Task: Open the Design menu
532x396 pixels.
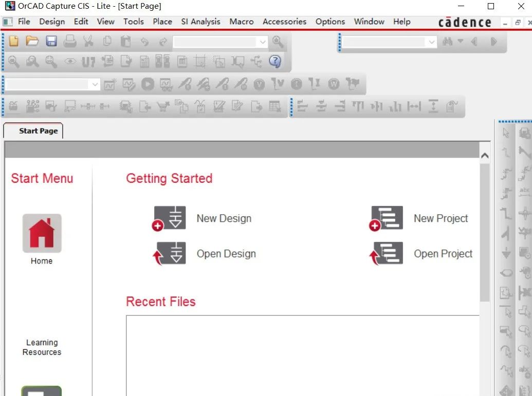Action: (x=52, y=22)
